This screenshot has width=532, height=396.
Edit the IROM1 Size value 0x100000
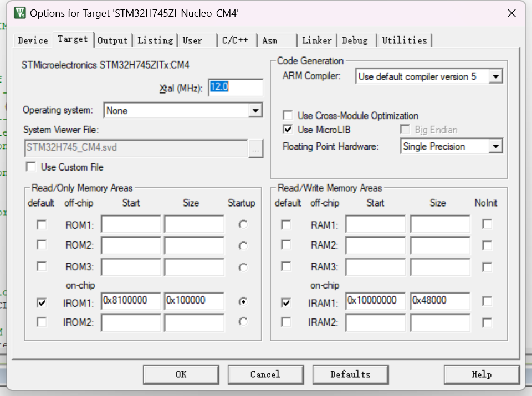(195, 301)
